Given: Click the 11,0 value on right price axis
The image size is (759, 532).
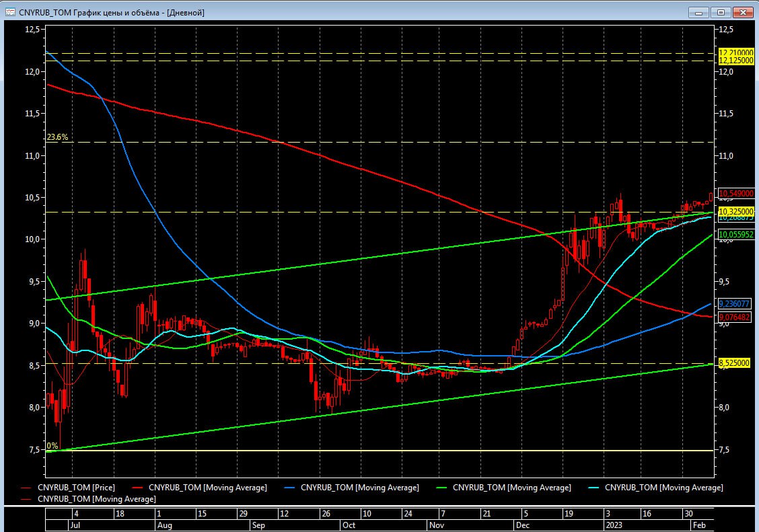Looking at the screenshot, I should click(x=726, y=156).
